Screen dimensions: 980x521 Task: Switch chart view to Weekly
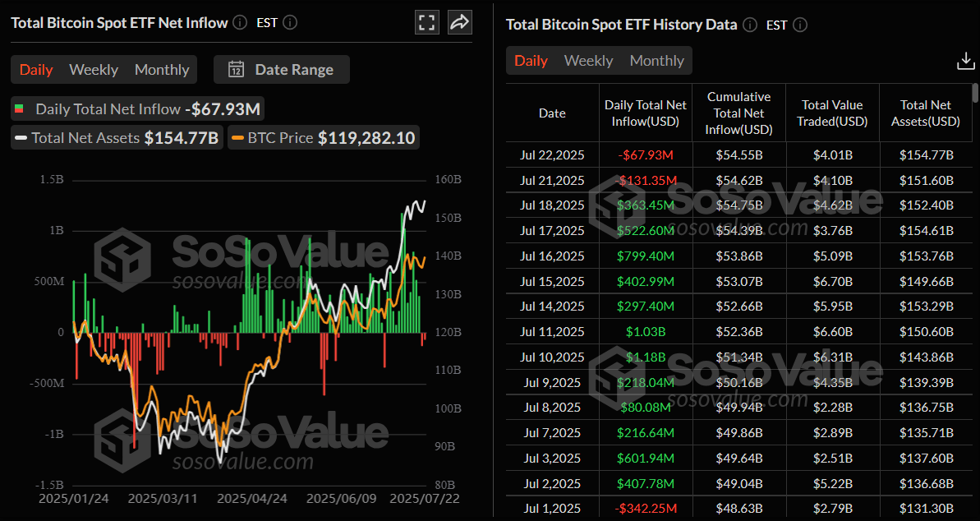pyautogui.click(x=94, y=69)
